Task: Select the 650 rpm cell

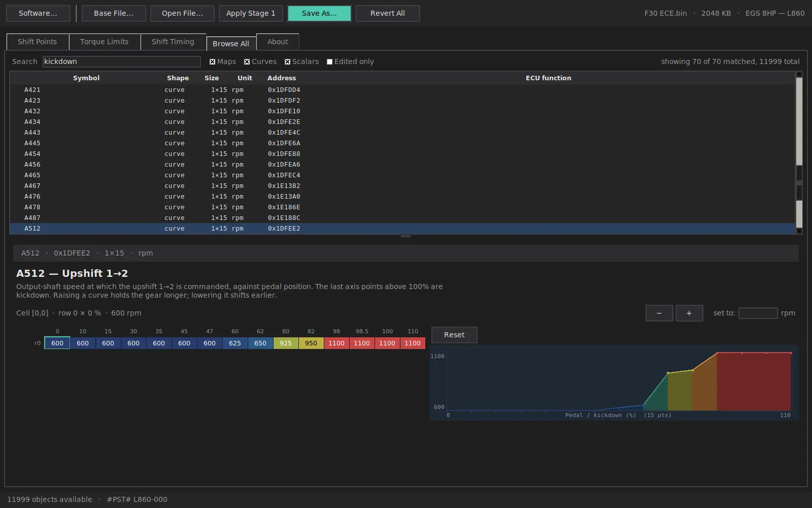Action: [x=260, y=343]
